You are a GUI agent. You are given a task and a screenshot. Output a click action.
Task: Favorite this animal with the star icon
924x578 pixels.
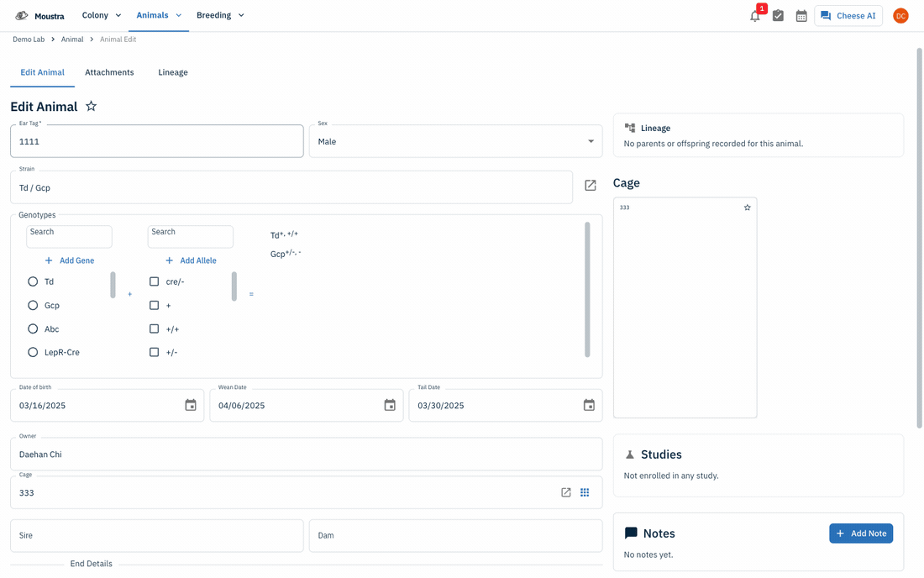click(91, 107)
